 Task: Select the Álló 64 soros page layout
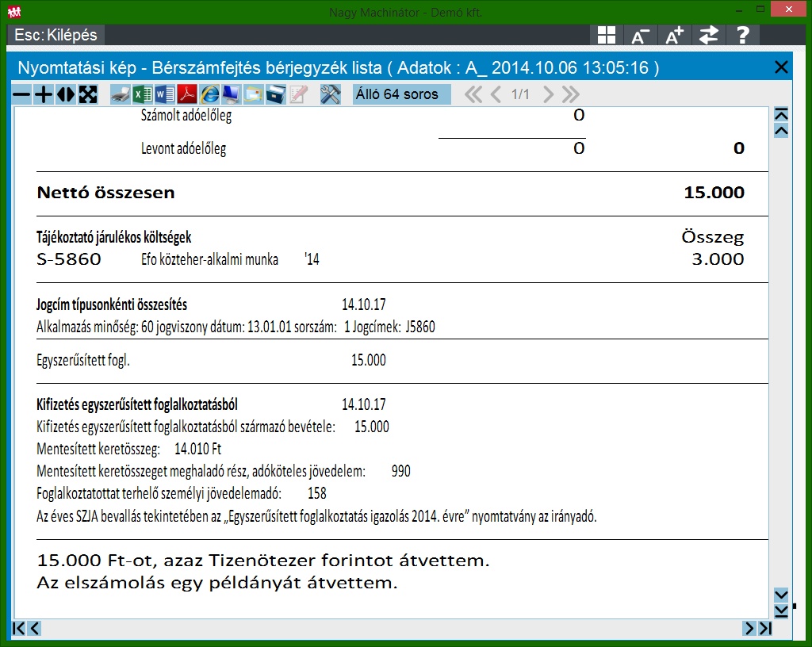coord(401,94)
